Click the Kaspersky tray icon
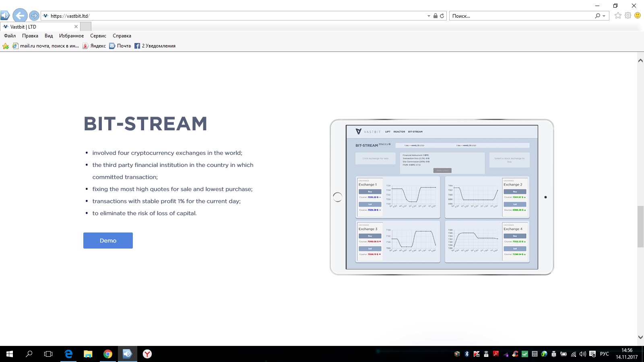The height and width of the screenshot is (362, 644). 477,354
